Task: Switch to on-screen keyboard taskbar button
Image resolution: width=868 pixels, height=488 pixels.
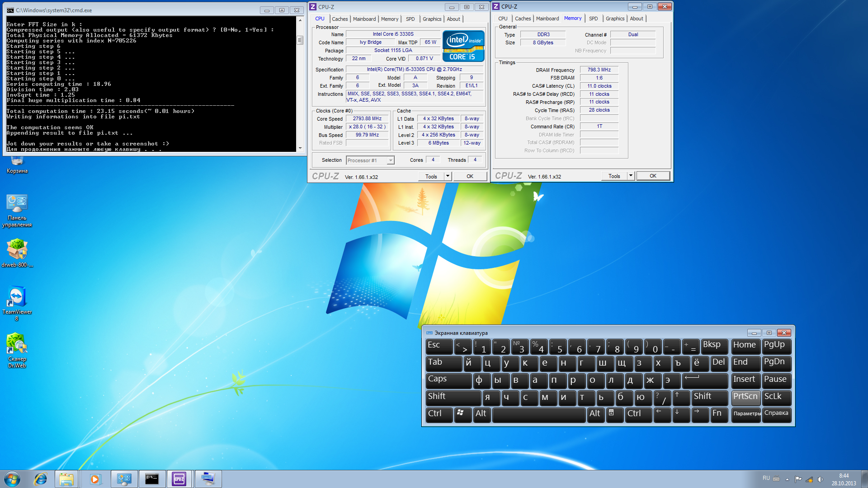Action: [x=208, y=479]
